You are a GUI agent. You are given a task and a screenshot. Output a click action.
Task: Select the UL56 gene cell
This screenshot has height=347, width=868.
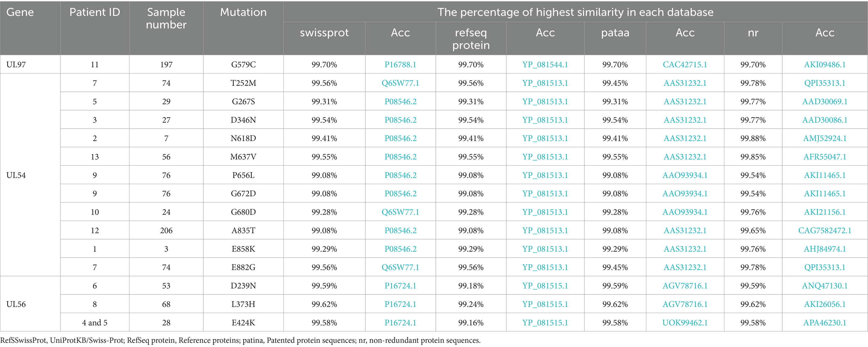(x=16, y=304)
